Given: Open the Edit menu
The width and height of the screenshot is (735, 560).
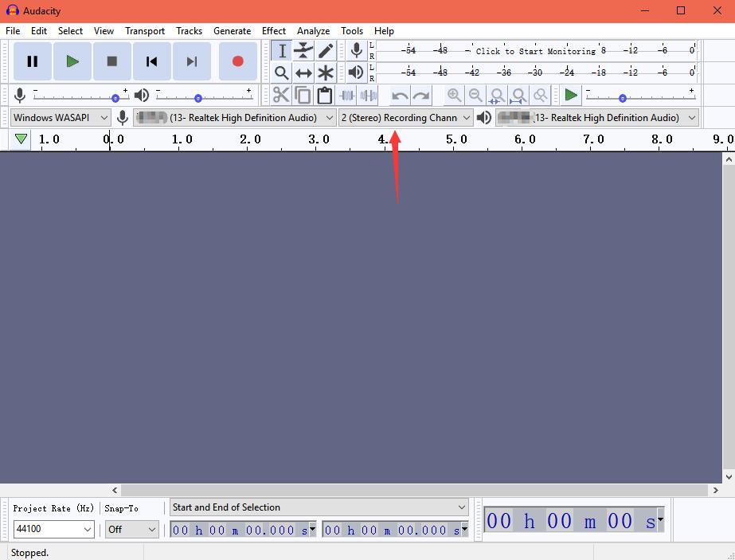Looking at the screenshot, I should [x=39, y=31].
